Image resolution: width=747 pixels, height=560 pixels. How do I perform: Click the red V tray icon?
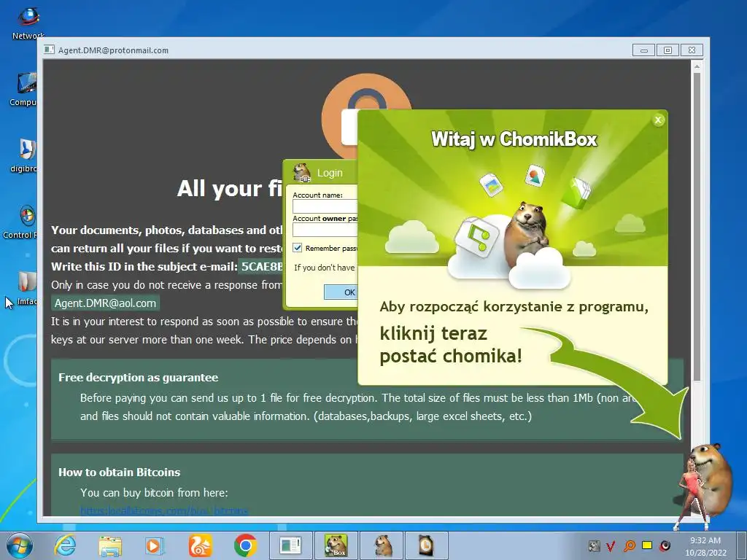(611, 545)
